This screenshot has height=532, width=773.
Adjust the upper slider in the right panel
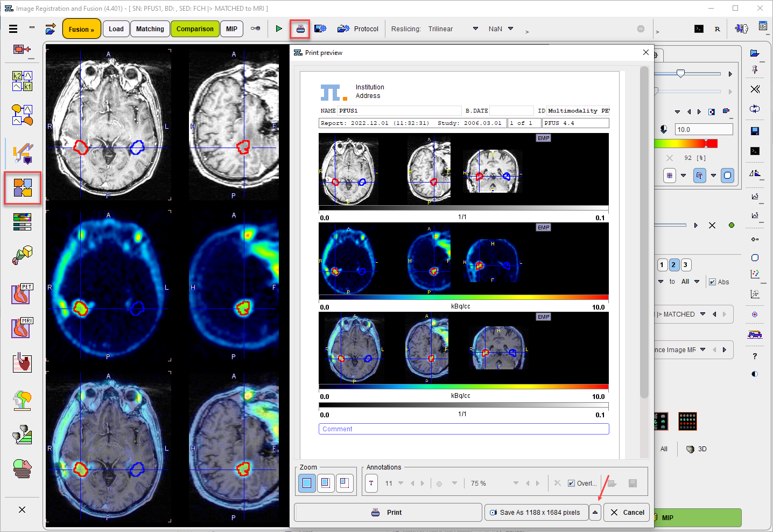coord(680,73)
